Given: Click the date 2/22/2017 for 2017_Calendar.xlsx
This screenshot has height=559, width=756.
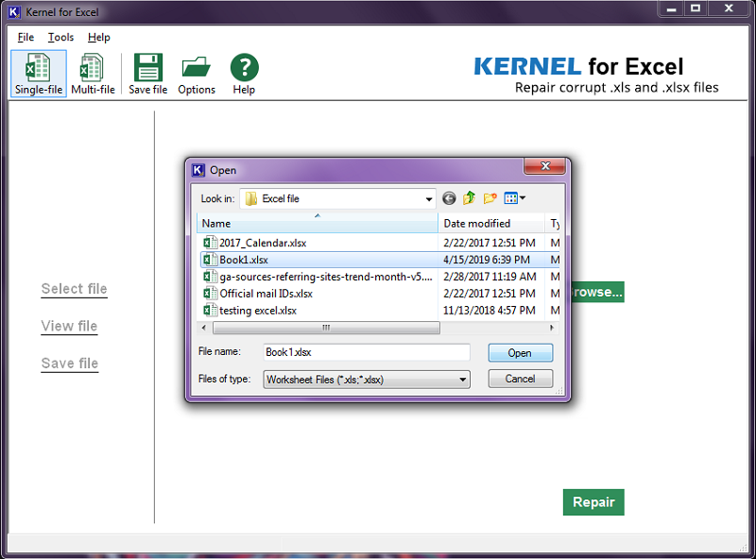Looking at the screenshot, I should click(490, 243).
